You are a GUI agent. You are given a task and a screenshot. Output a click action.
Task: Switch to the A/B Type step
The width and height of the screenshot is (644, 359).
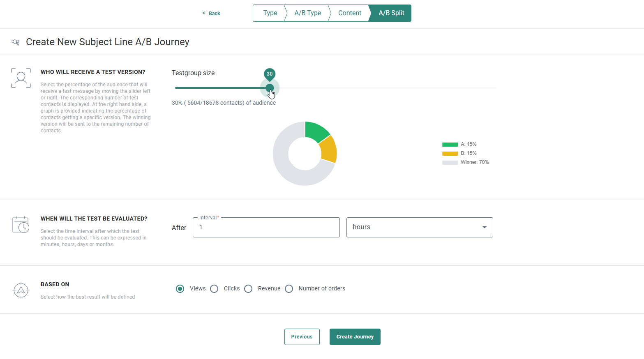(x=307, y=13)
